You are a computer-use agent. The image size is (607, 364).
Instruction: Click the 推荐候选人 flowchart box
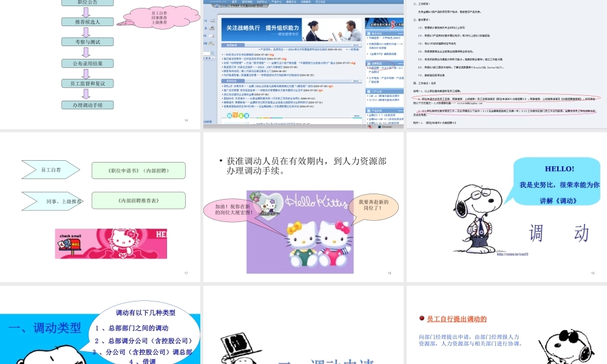(87, 22)
